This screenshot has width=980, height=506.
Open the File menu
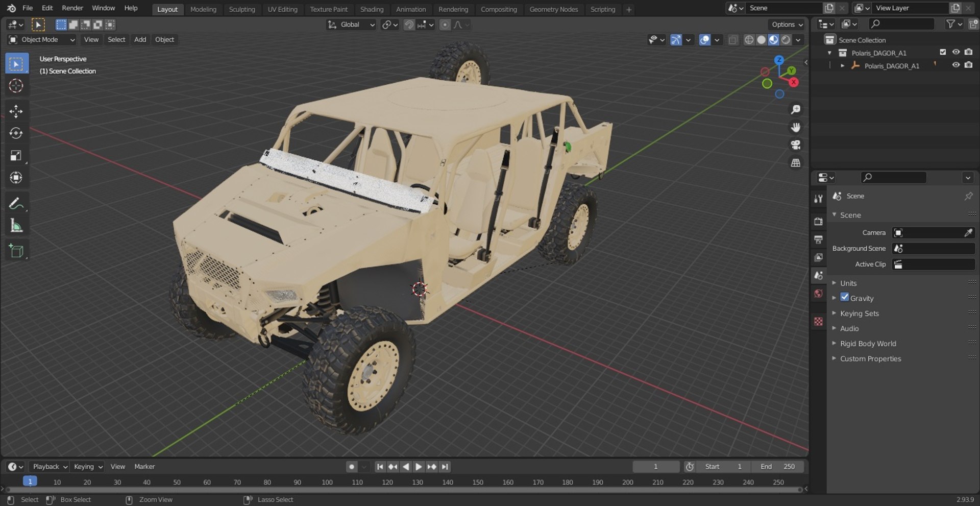[x=28, y=8]
